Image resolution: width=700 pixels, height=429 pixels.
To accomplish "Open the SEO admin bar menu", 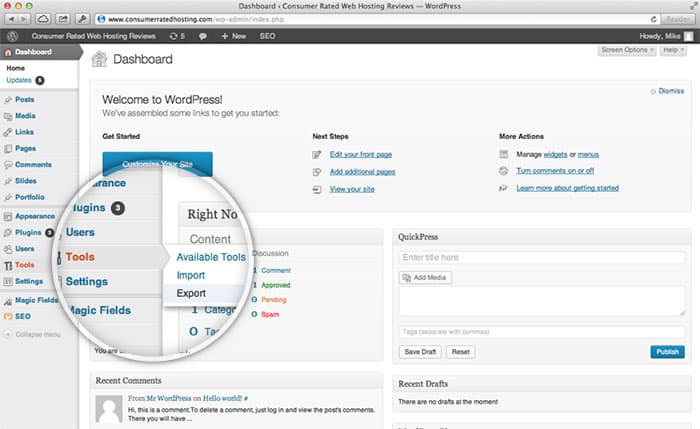I will (x=267, y=36).
